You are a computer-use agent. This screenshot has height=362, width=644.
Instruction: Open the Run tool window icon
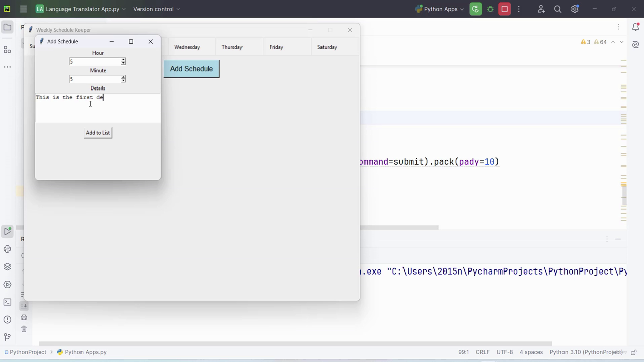[7, 232]
